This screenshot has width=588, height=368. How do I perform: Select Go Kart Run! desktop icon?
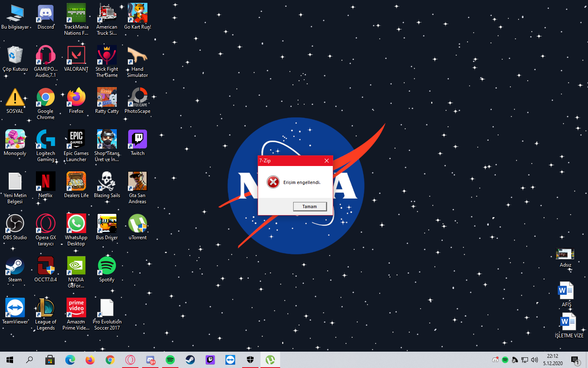(138, 17)
